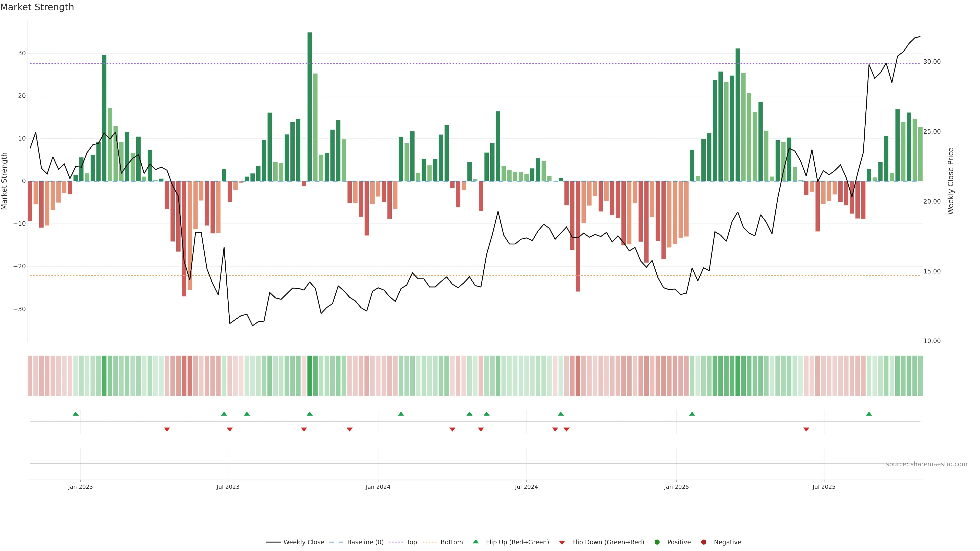This screenshot has height=551, width=980.
Task: Click the last green flip-up triangle after Jul 2025
Action: [x=869, y=414]
